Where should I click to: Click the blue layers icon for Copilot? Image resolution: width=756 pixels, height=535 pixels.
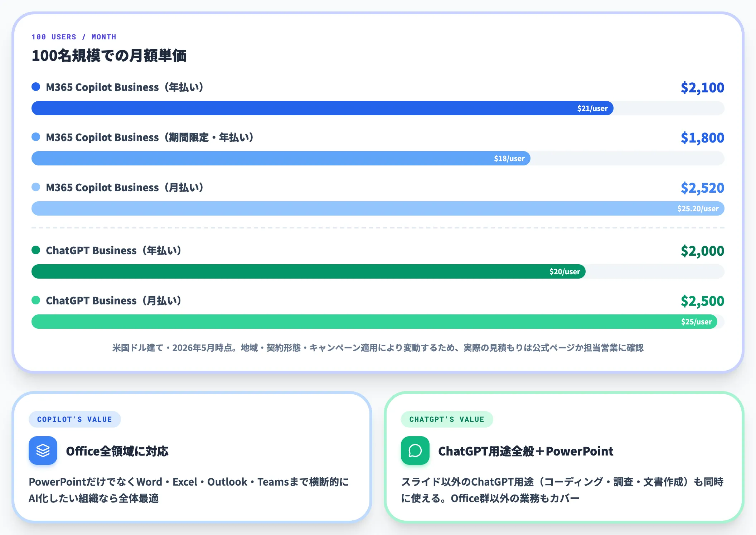tap(43, 450)
